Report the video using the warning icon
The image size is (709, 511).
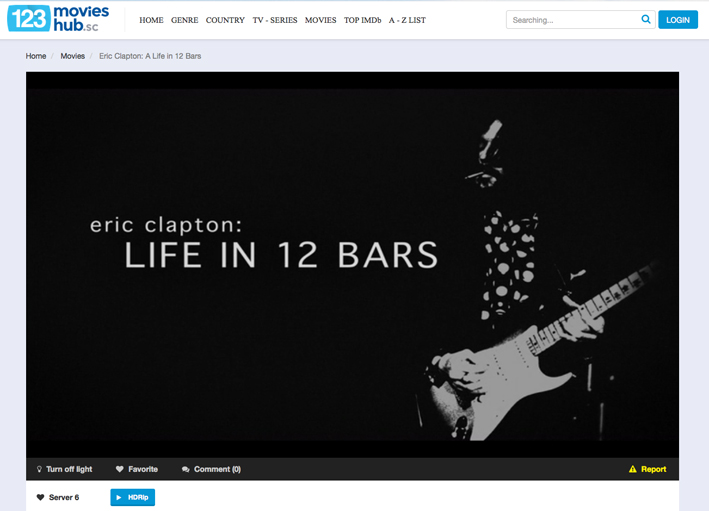633,469
